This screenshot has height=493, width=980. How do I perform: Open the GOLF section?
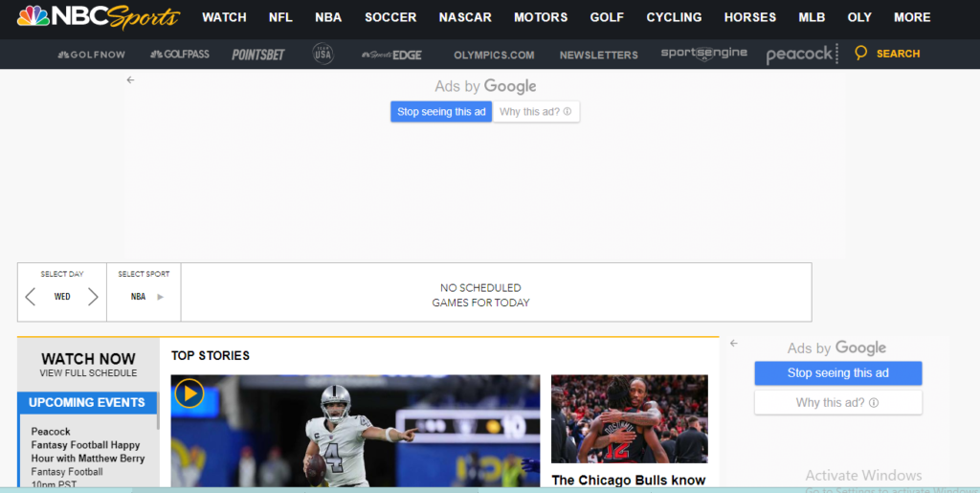pos(607,17)
